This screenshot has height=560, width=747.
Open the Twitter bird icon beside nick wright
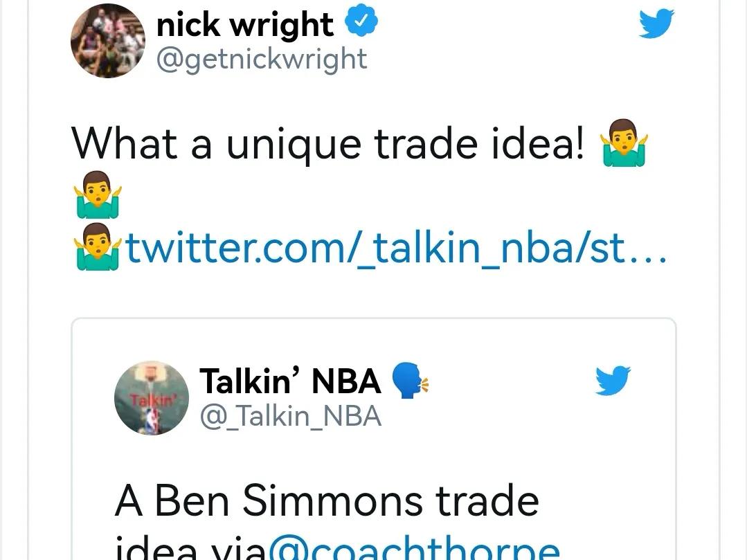[x=656, y=23]
